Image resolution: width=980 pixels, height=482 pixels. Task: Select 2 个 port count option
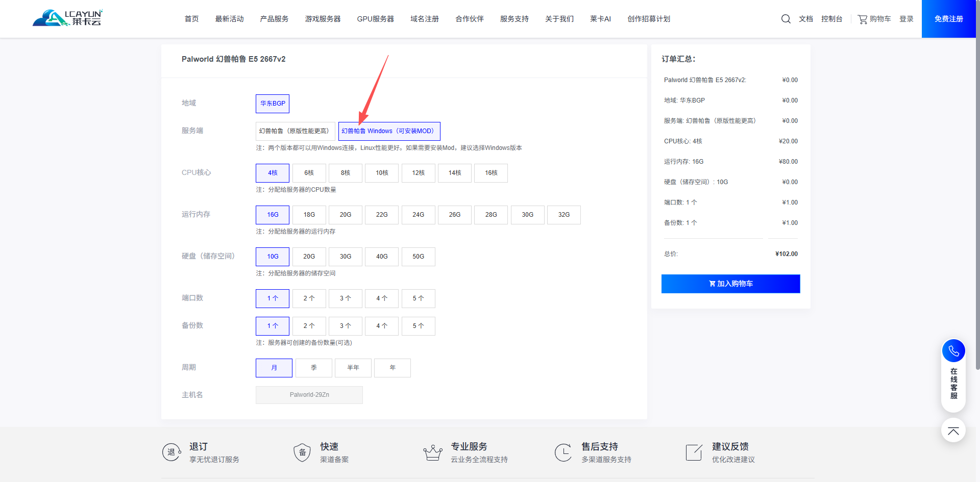tap(309, 298)
